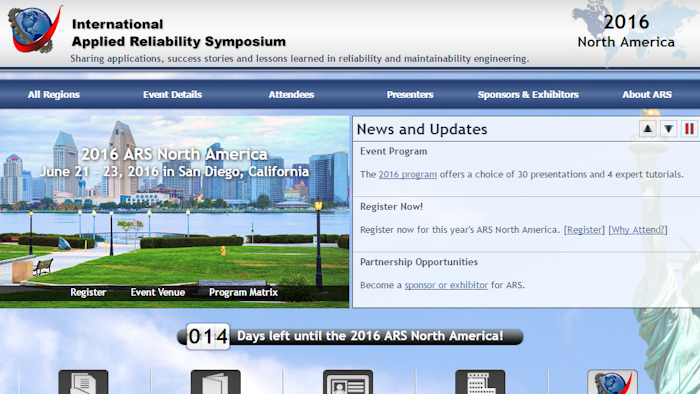This screenshot has width=700, height=394.
Task: Follow the 2016 program link
Action: pyautogui.click(x=408, y=174)
